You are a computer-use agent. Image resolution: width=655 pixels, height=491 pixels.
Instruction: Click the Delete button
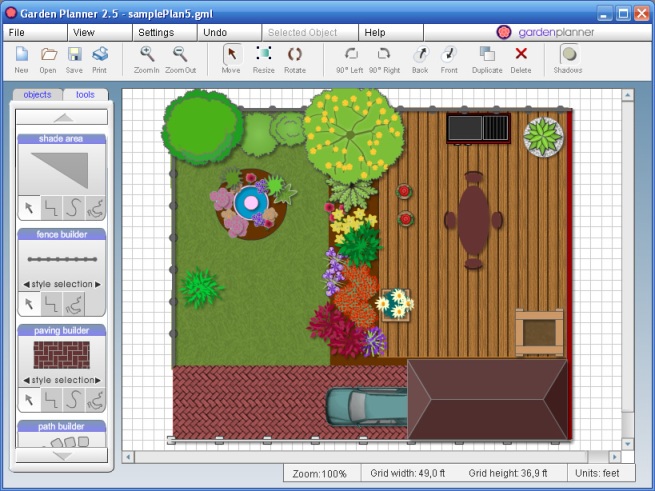pos(521,58)
